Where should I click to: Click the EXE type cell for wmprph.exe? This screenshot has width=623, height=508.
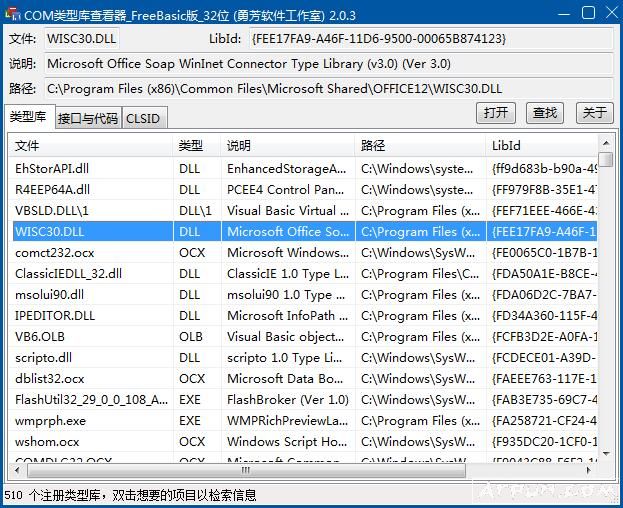197,421
